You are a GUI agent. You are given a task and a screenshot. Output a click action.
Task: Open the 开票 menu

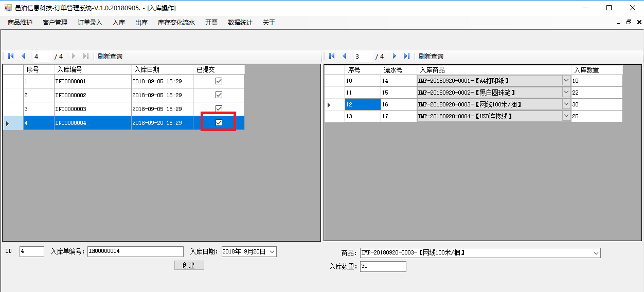(x=211, y=23)
